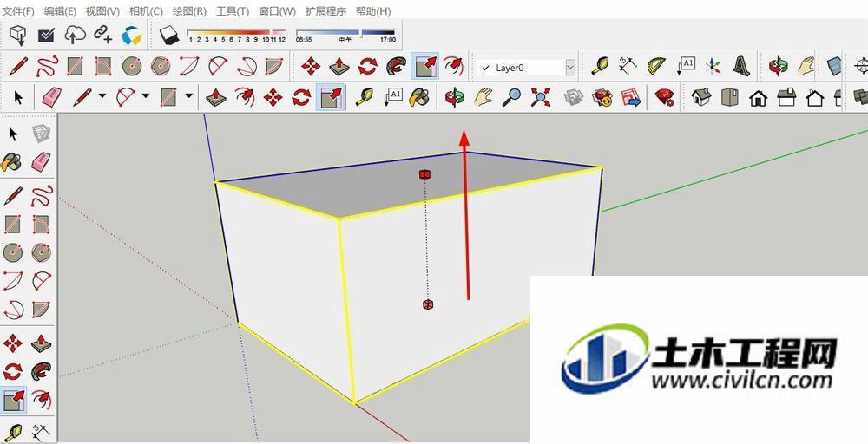This screenshot has height=444, width=868.
Task: Select Polygon tool in top drawing toolbar
Action: click(x=160, y=67)
